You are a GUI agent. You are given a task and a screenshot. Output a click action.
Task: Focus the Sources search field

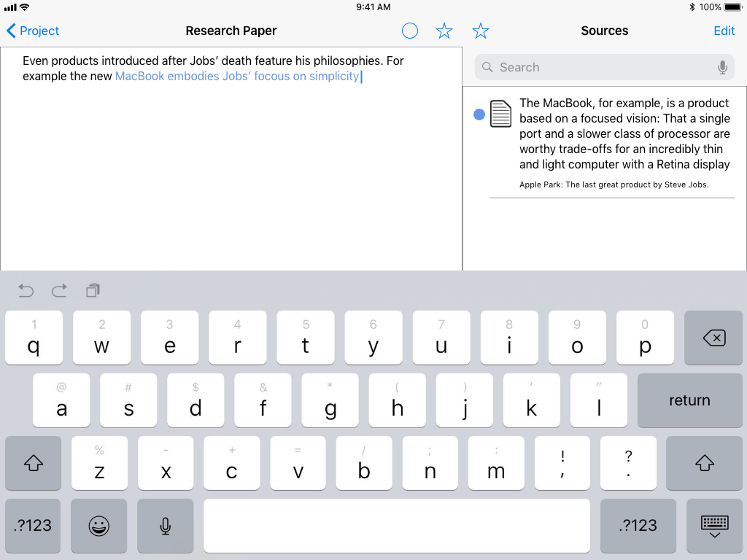click(604, 67)
